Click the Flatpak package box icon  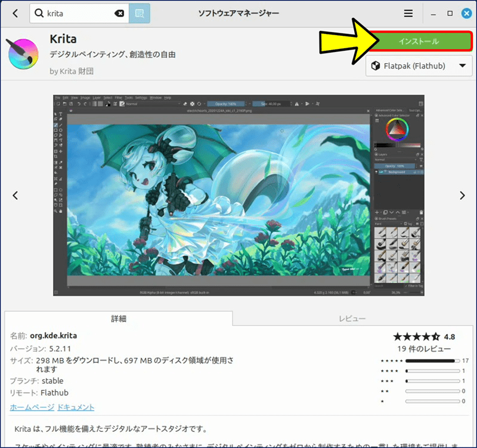click(x=376, y=66)
